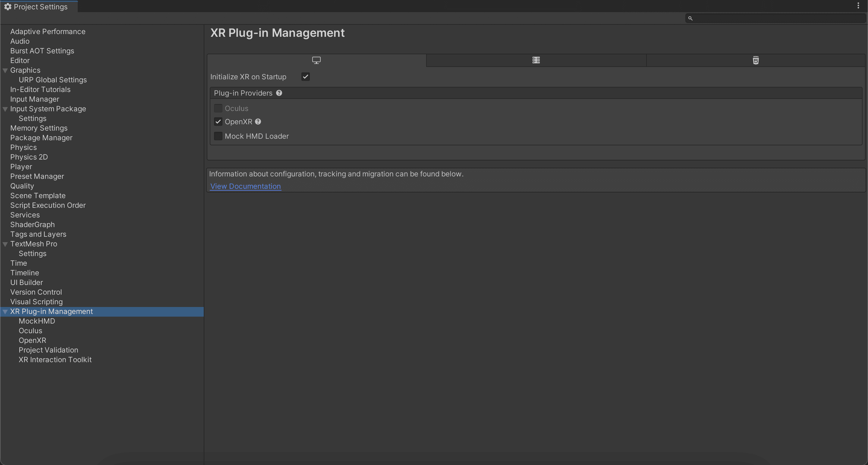Uncheck the OpenXR plug-in provider
This screenshot has width=868, height=465.
pyautogui.click(x=218, y=122)
